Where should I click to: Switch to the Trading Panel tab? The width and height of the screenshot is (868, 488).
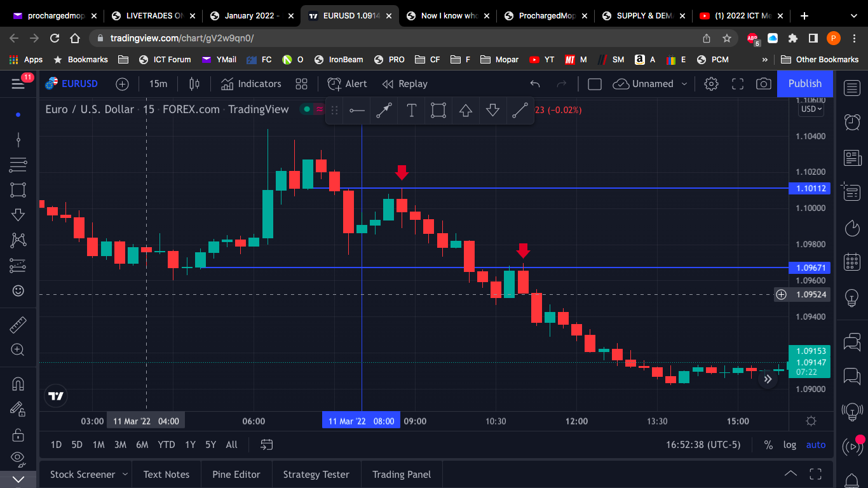pyautogui.click(x=402, y=475)
